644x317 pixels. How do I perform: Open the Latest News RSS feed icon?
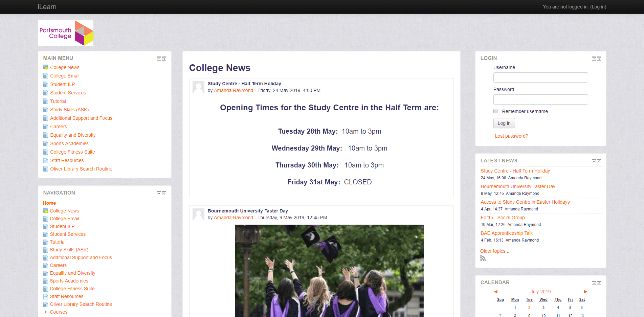483,258
